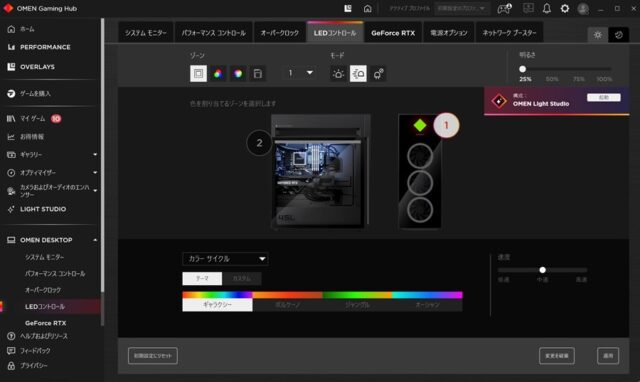Open the カラー サイクル effect dropdown

point(225,259)
